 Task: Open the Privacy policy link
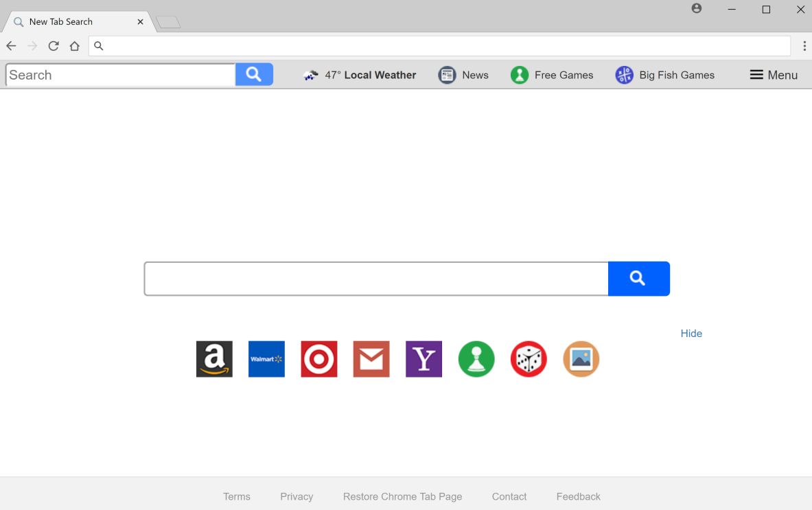297,496
